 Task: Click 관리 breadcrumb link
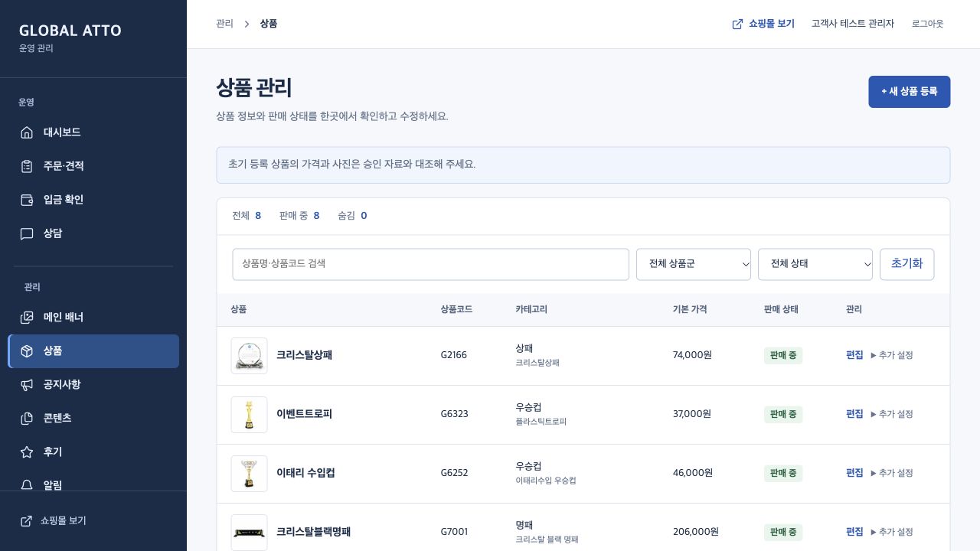click(224, 24)
